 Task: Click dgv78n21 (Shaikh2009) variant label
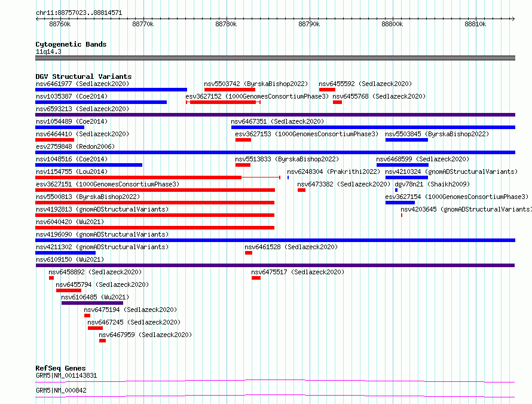432,184
